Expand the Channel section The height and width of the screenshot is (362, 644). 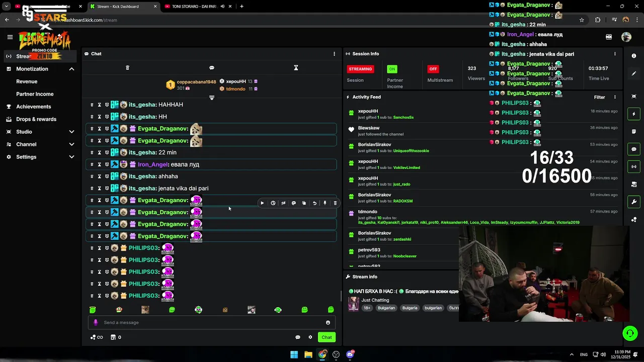click(x=71, y=144)
